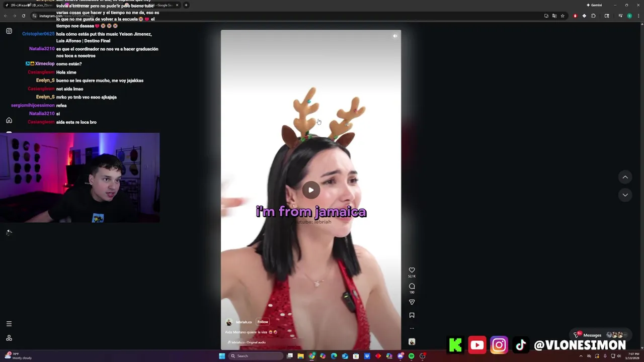The image size is (644, 362).
Task: Open File Explorer from the taskbar
Action: (x=301, y=356)
